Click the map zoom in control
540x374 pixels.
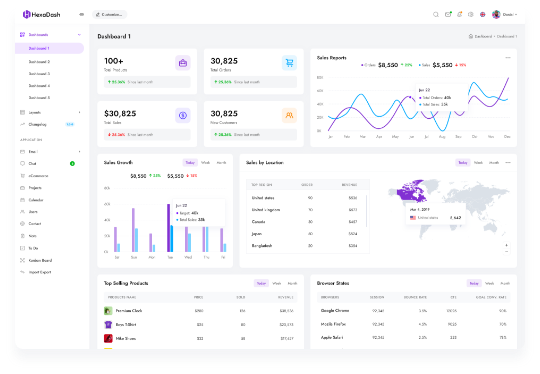[x=507, y=245]
